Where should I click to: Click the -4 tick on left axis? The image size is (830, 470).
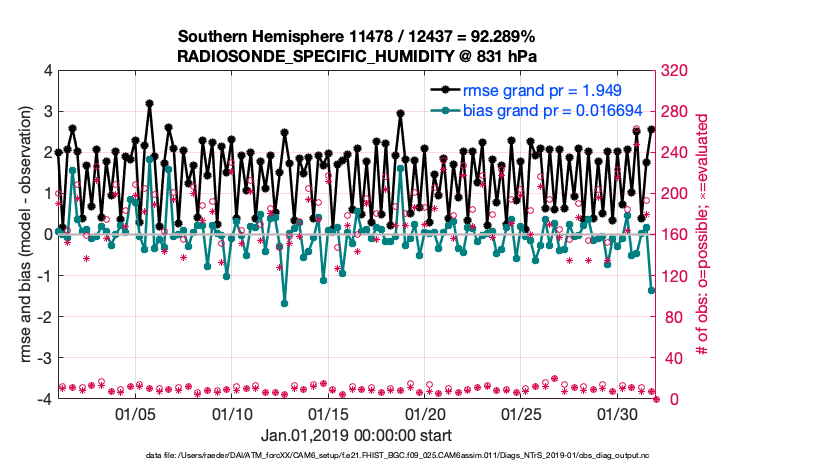(x=46, y=399)
